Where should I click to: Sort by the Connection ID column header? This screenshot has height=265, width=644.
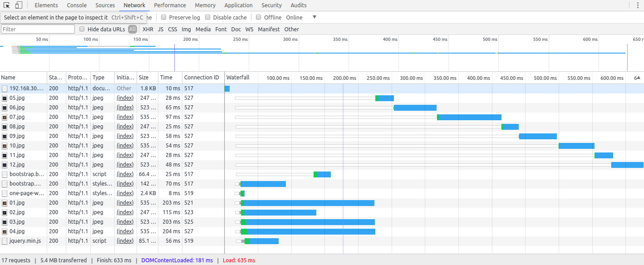pyautogui.click(x=203, y=78)
